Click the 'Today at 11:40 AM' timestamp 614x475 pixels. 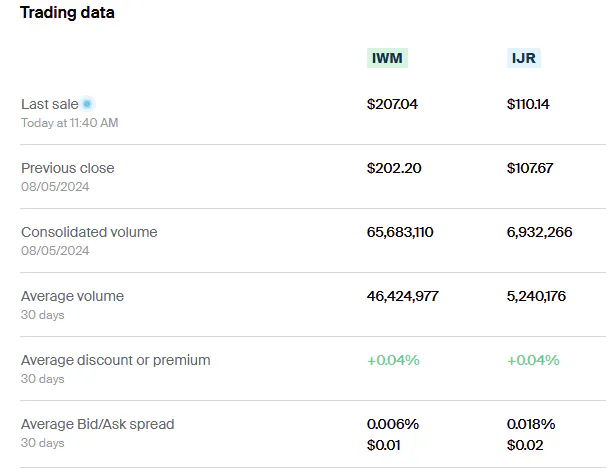(70, 123)
